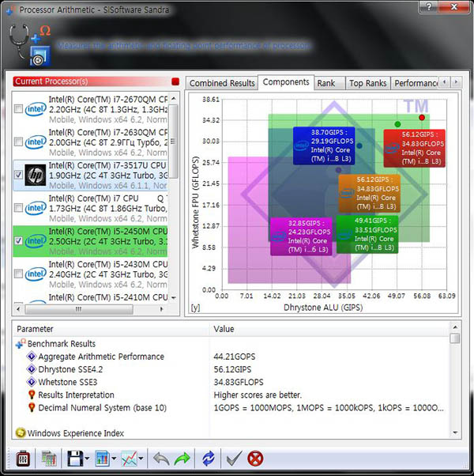Click the grey back arrow icon
474x476 pixels.
coord(161,459)
